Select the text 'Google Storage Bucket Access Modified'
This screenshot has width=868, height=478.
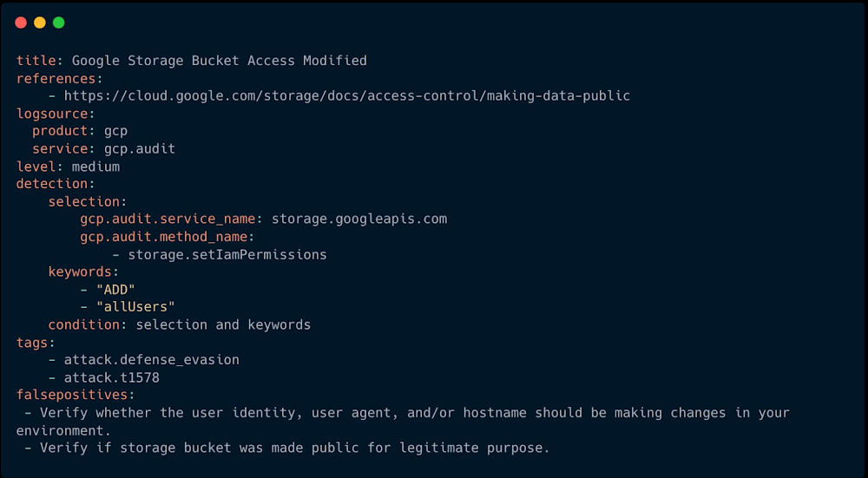point(220,61)
